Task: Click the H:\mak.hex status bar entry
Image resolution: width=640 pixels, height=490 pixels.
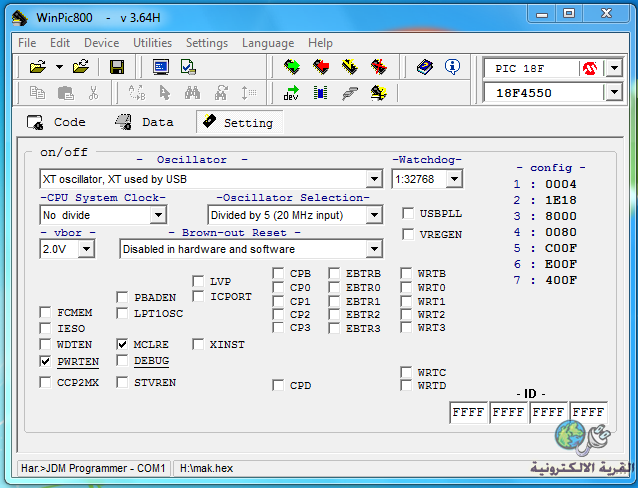Action: coord(207,468)
